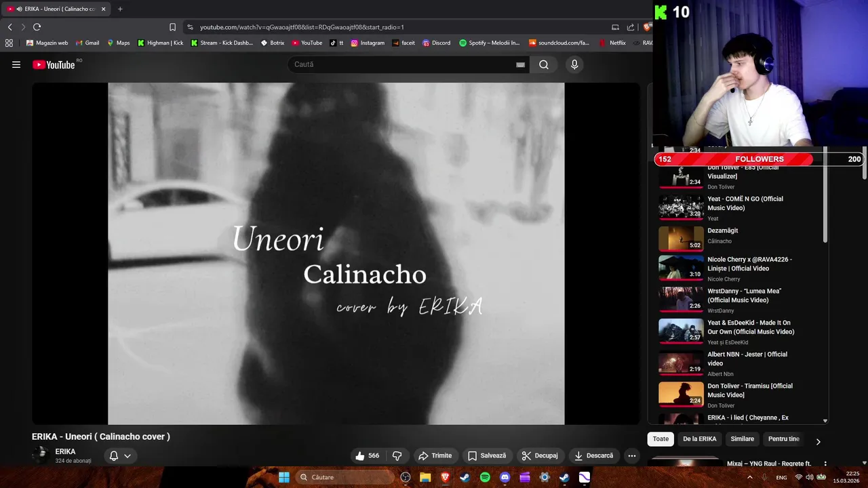Show hidden system tray icons
Screen dimensions: 868x488
tap(749, 477)
